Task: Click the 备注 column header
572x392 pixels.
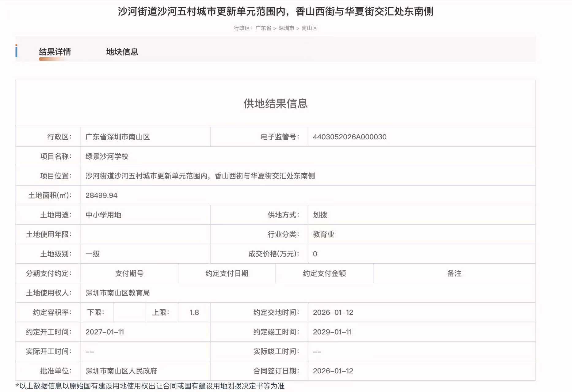Action: coord(454,273)
